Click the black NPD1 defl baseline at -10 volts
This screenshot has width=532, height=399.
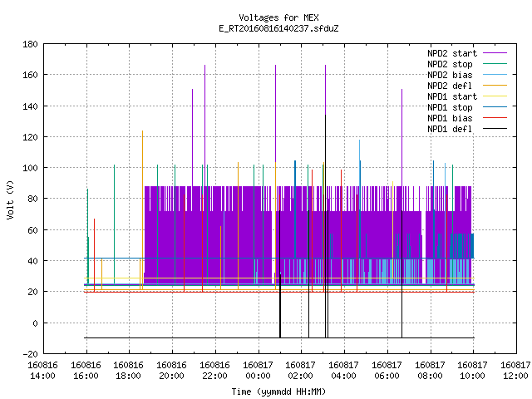pos(279,337)
